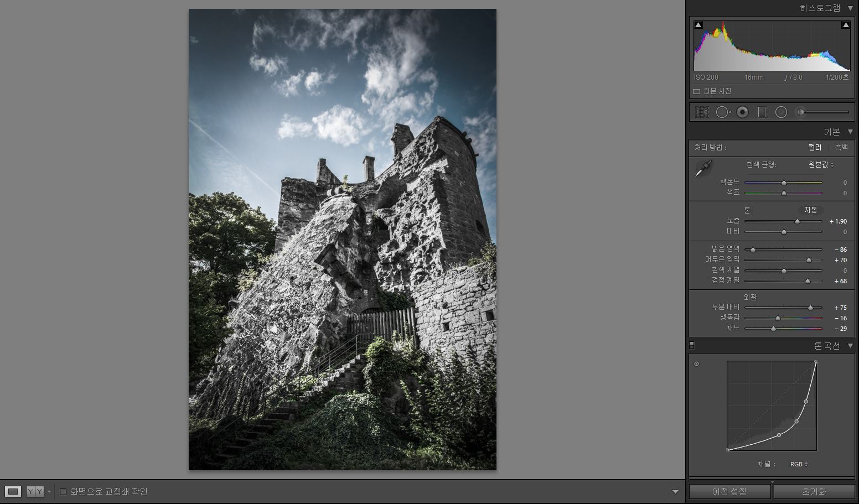Open the 흰색 균형 원본값 dropdown
Screen dimensions: 859x504
821,164
